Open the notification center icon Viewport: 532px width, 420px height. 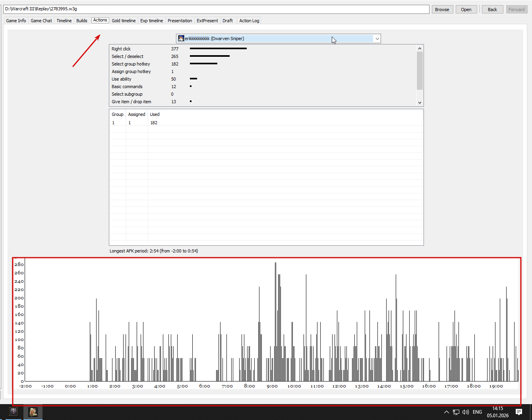519,412
